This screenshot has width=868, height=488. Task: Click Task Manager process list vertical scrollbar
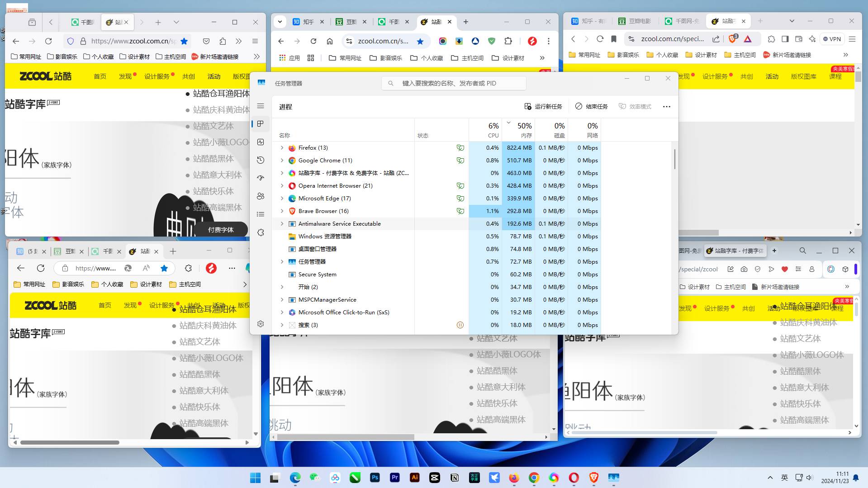(674, 159)
